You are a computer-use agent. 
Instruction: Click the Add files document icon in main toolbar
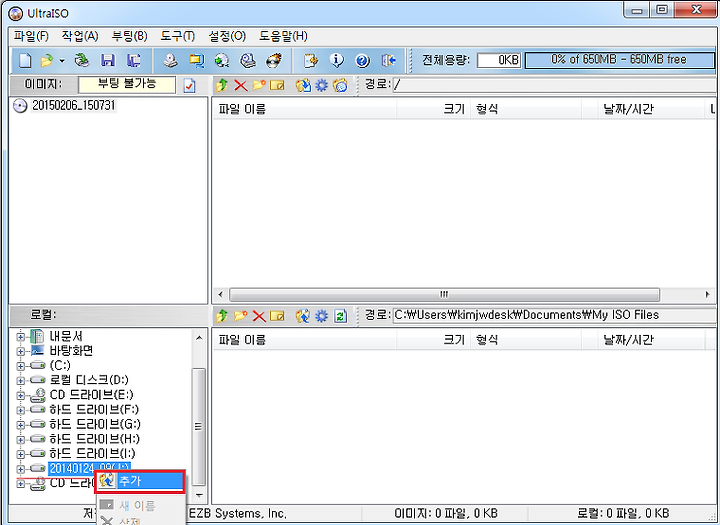click(311, 61)
